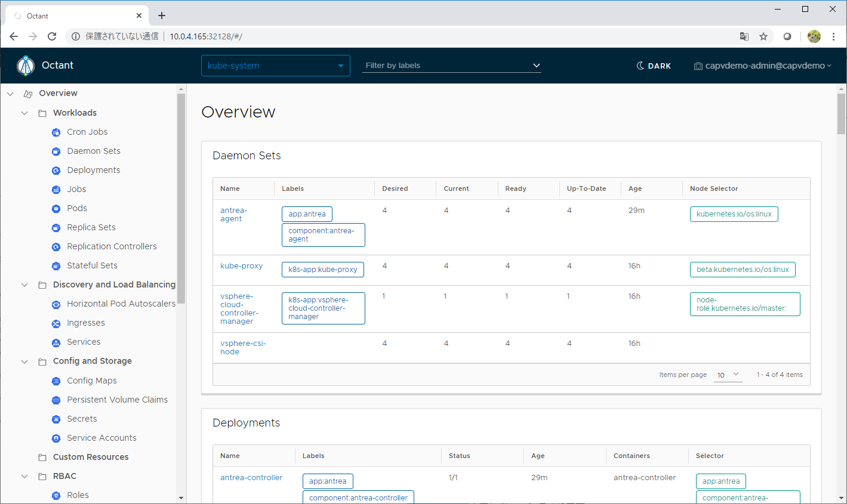Click the component:antrea-controller label tag
Image resolution: width=847 pixels, height=504 pixels.
[x=358, y=497]
